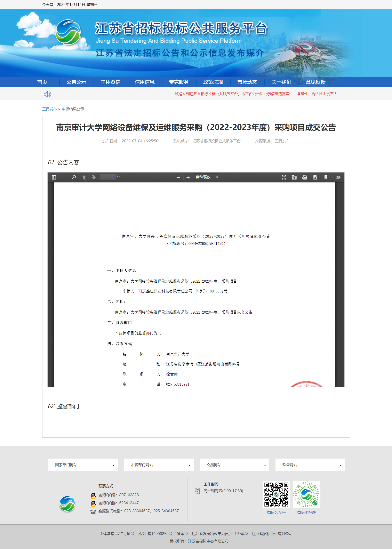This screenshot has width=392, height=549.
Task: Toggle the PDF viewer sidebar
Action: [54, 177]
